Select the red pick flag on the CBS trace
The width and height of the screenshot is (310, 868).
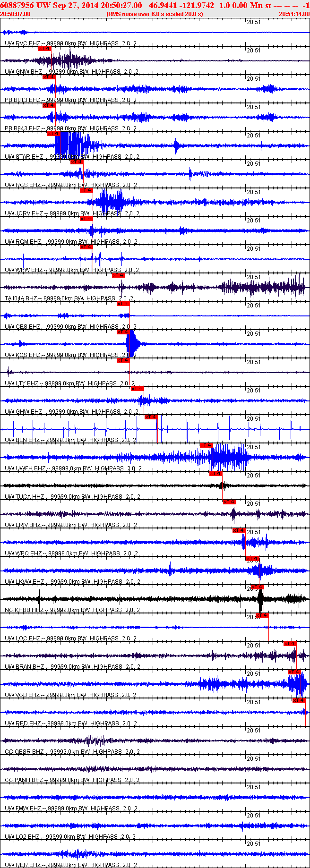123,303
